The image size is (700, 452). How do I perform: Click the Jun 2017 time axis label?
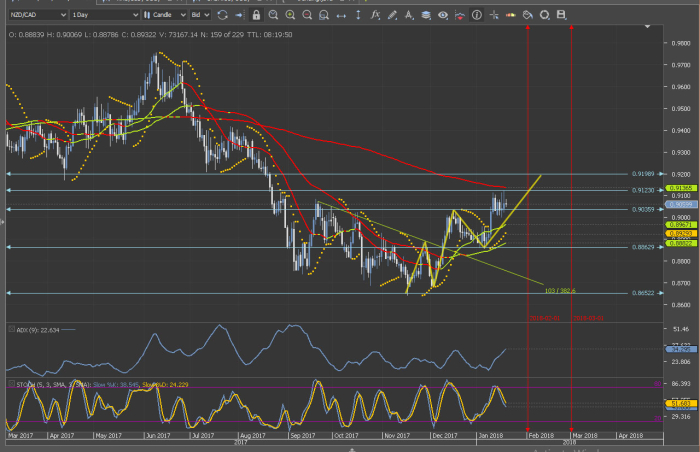(158, 435)
